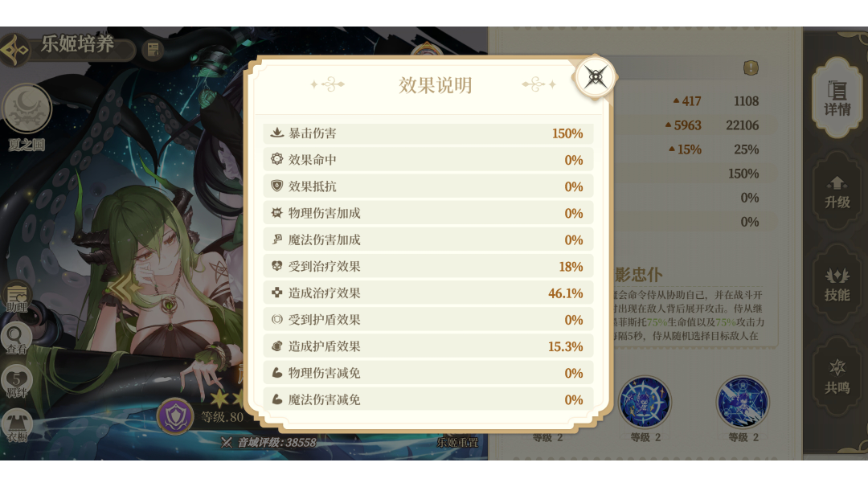Click the 造成护盾效果 15.3% row

(428, 346)
